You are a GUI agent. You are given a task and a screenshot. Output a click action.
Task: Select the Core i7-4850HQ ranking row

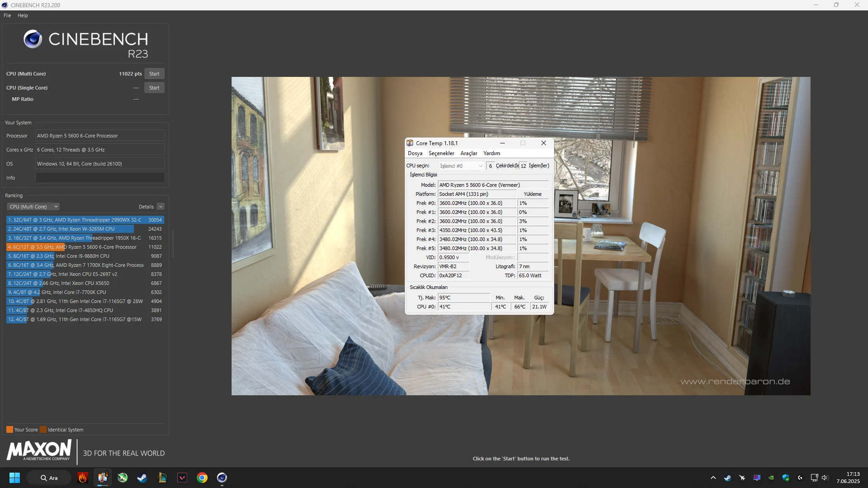(x=85, y=310)
